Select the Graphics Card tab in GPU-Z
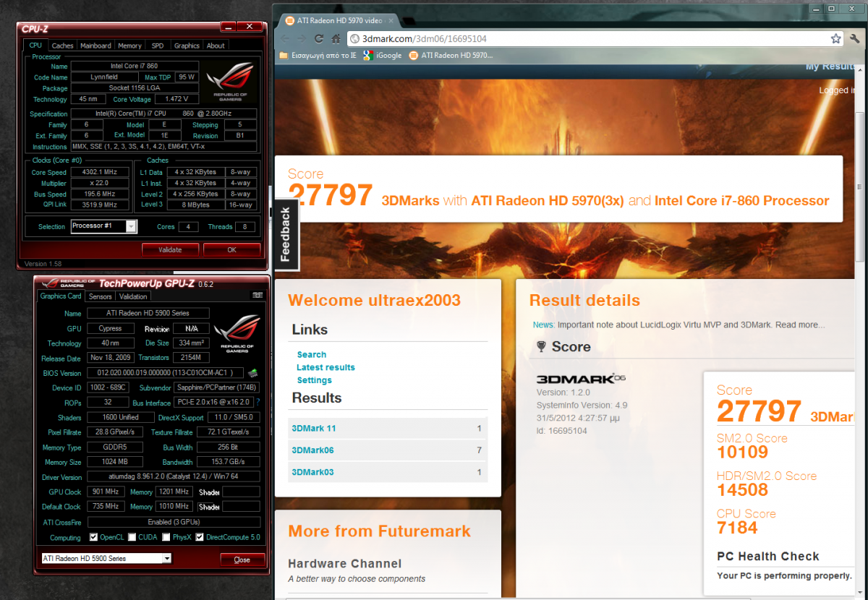 [x=61, y=296]
